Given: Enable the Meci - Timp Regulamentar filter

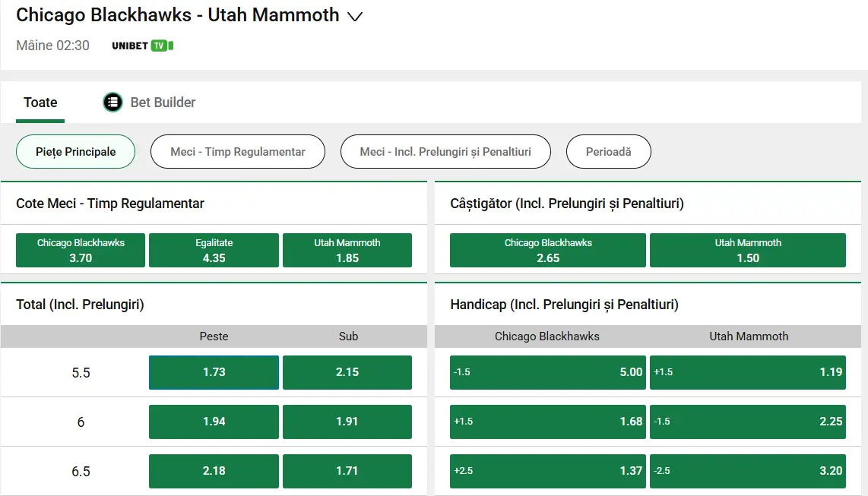Looking at the screenshot, I should point(238,151).
